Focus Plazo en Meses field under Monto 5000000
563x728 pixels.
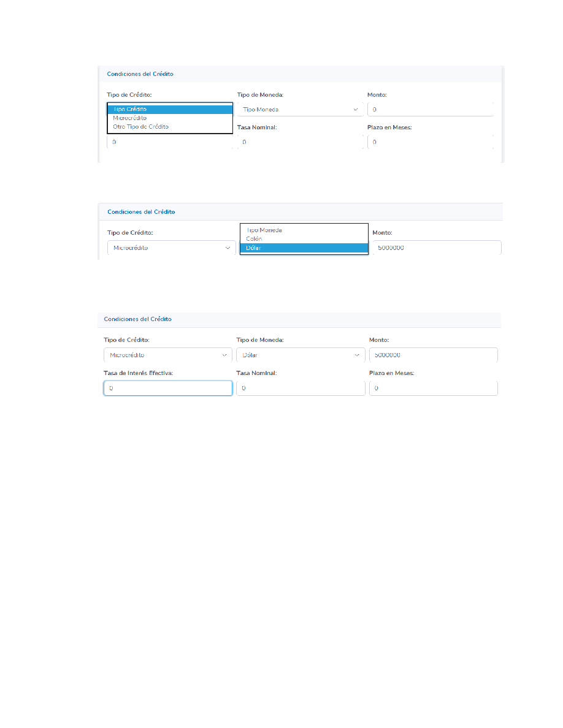pos(434,388)
